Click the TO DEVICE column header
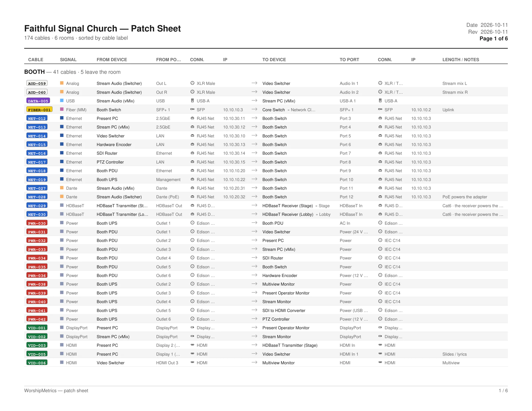 (274, 60)
